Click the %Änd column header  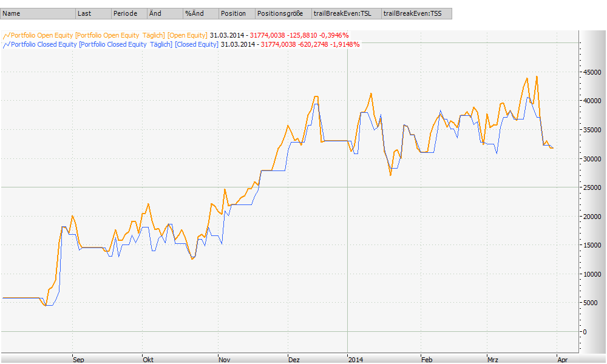(x=201, y=13)
